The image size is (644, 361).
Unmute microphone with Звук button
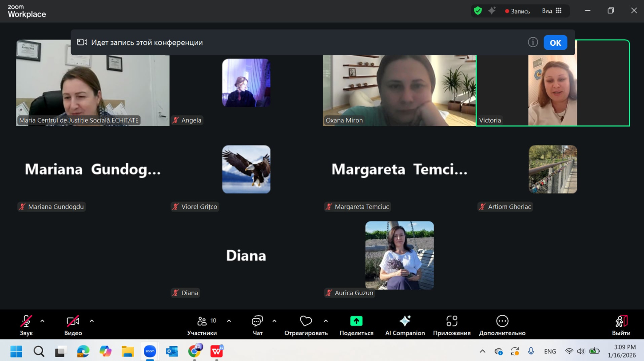pyautogui.click(x=26, y=325)
